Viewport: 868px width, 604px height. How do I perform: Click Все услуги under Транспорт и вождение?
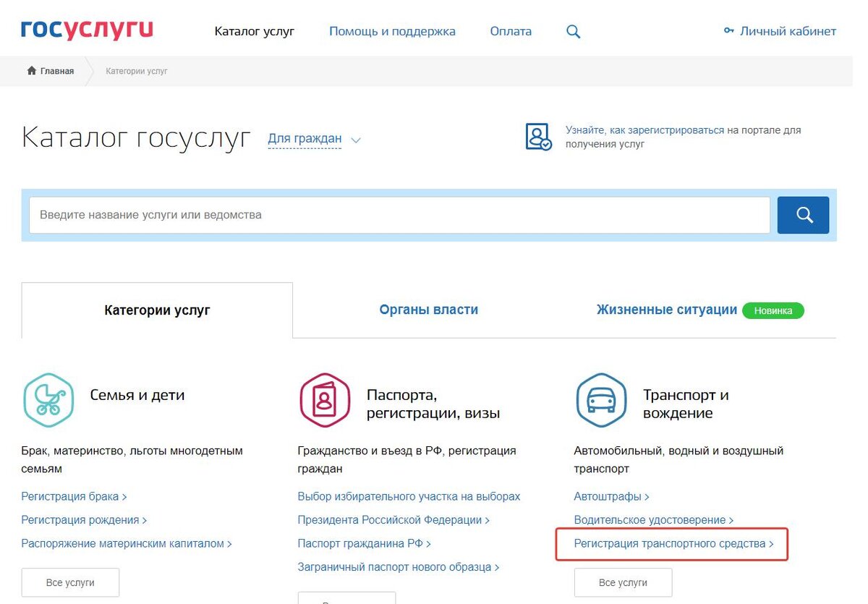623,582
